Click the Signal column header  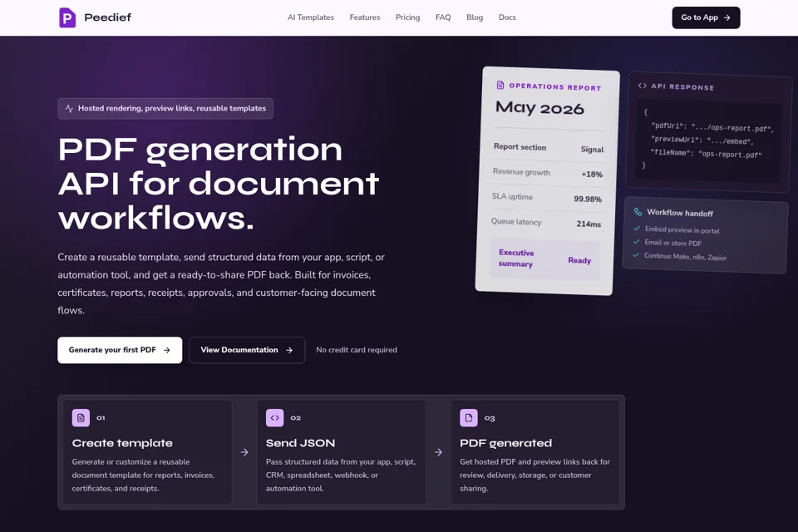point(592,149)
